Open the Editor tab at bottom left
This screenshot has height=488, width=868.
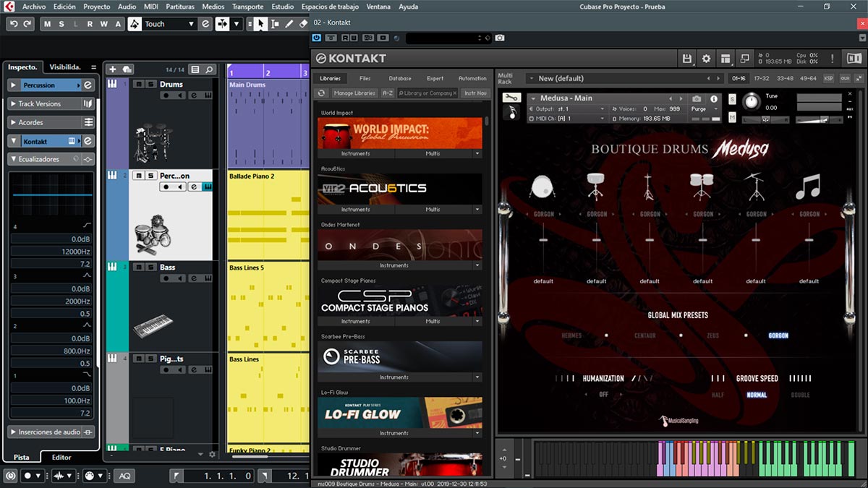[61, 457]
